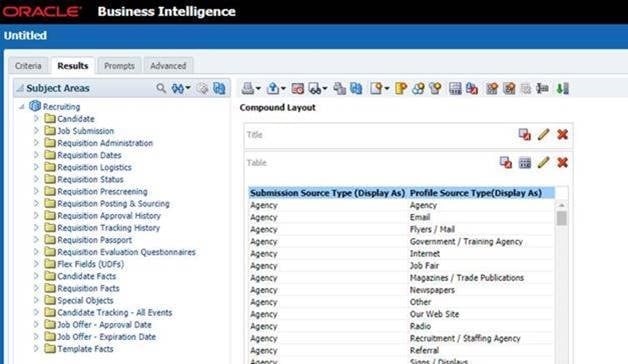Open the New View dropdown arrow

(386, 89)
